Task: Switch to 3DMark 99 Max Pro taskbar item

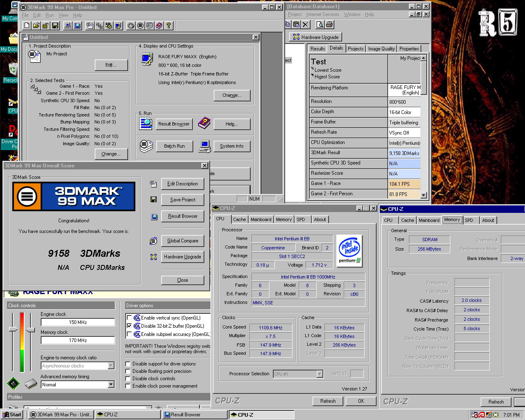Action: 61,415
